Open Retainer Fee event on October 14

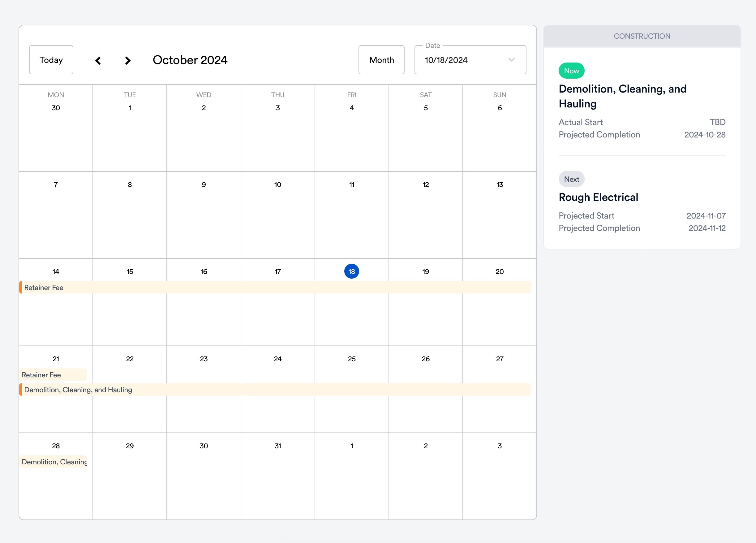(44, 288)
